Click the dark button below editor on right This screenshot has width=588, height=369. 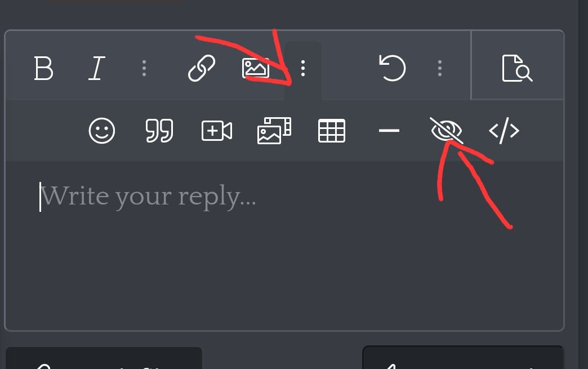[x=463, y=357]
